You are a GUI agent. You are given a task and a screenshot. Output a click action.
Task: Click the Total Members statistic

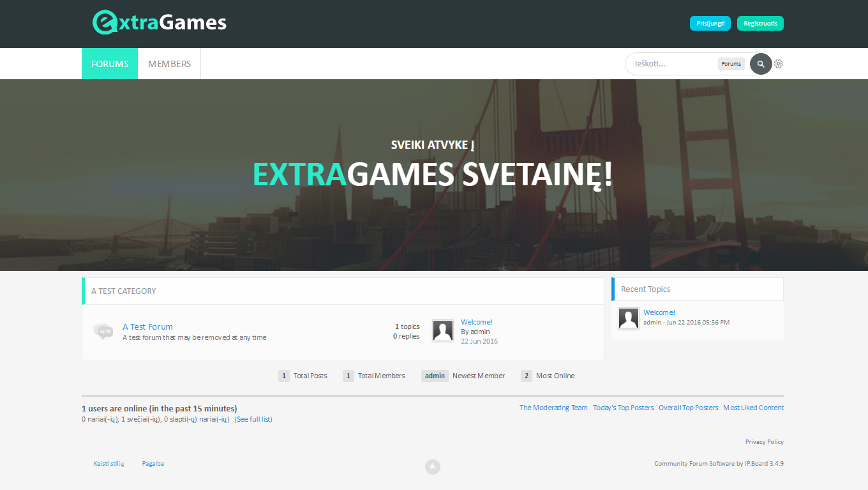pos(374,376)
